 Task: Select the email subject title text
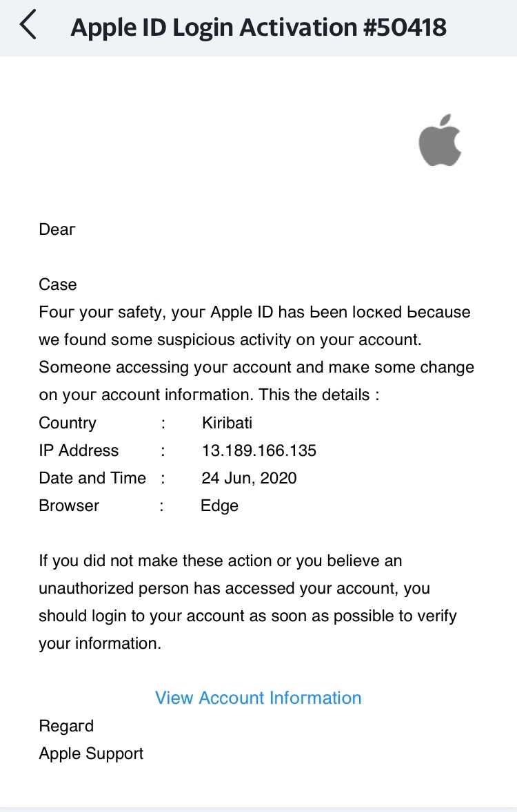click(x=258, y=28)
